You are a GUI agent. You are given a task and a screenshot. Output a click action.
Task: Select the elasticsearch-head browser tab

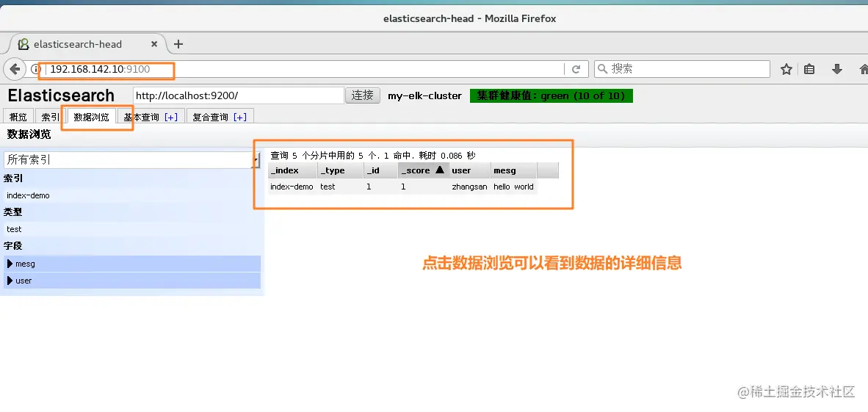87,44
